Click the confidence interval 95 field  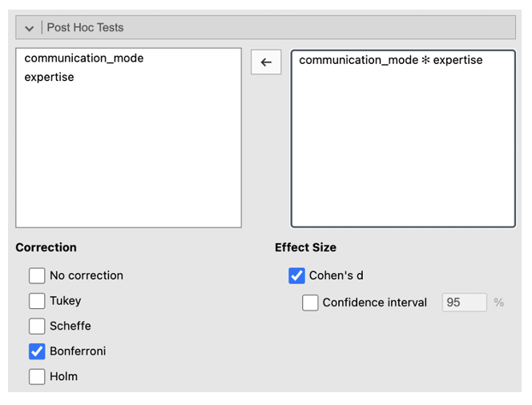coord(464,303)
